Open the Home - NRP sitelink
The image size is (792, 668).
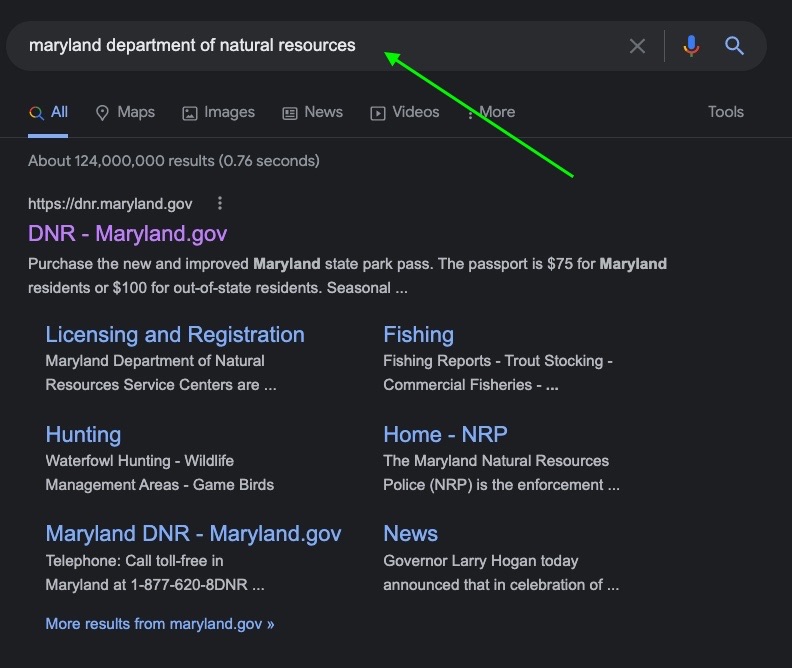click(x=445, y=434)
